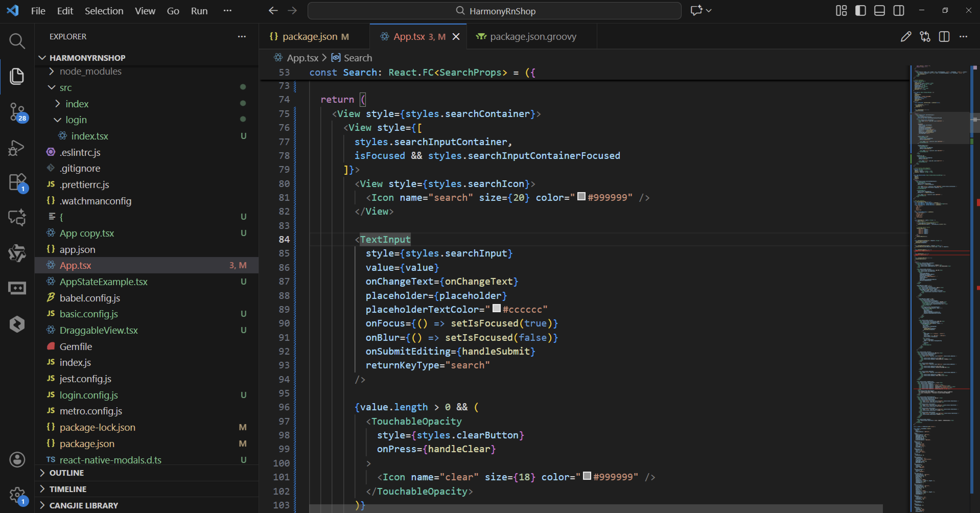Open the File menu

(x=38, y=11)
